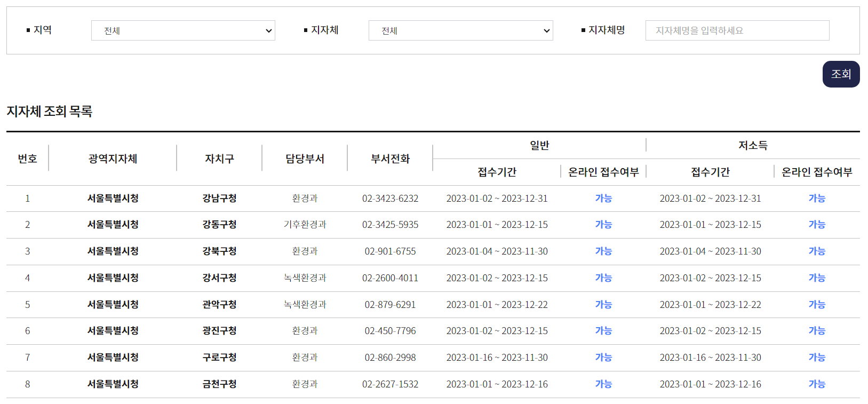The width and height of the screenshot is (868, 404).
Task: Click phone number 02-3425-5935
Action: pyautogui.click(x=390, y=225)
